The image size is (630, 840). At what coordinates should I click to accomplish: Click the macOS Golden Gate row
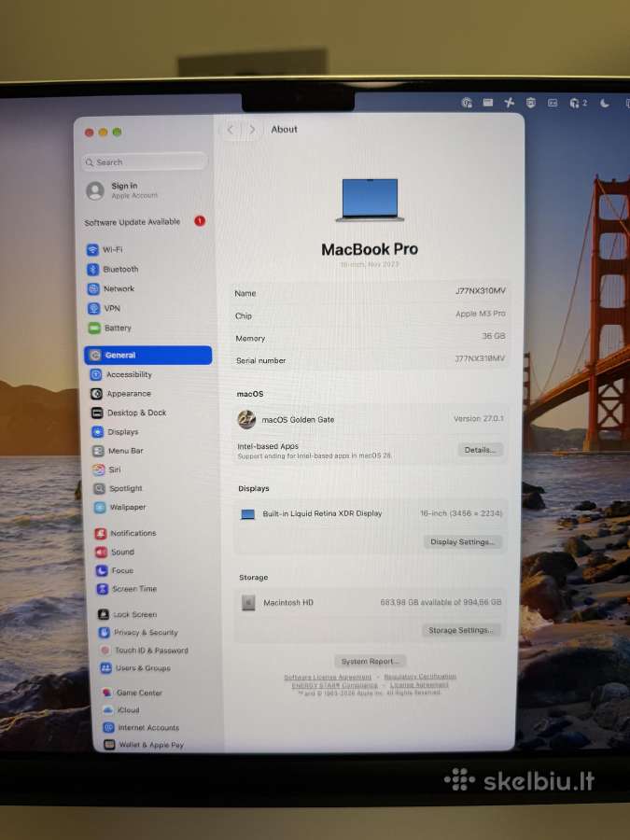click(370, 419)
